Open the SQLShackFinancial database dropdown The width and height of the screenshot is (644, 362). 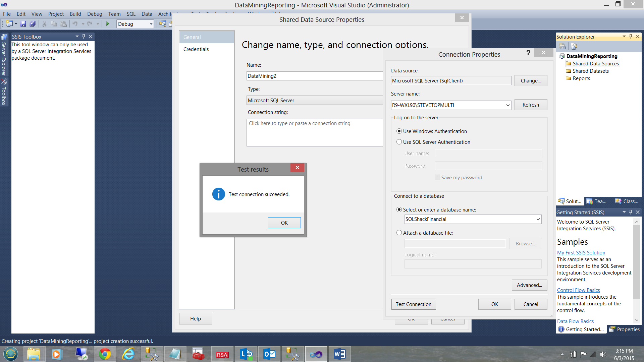click(x=538, y=219)
